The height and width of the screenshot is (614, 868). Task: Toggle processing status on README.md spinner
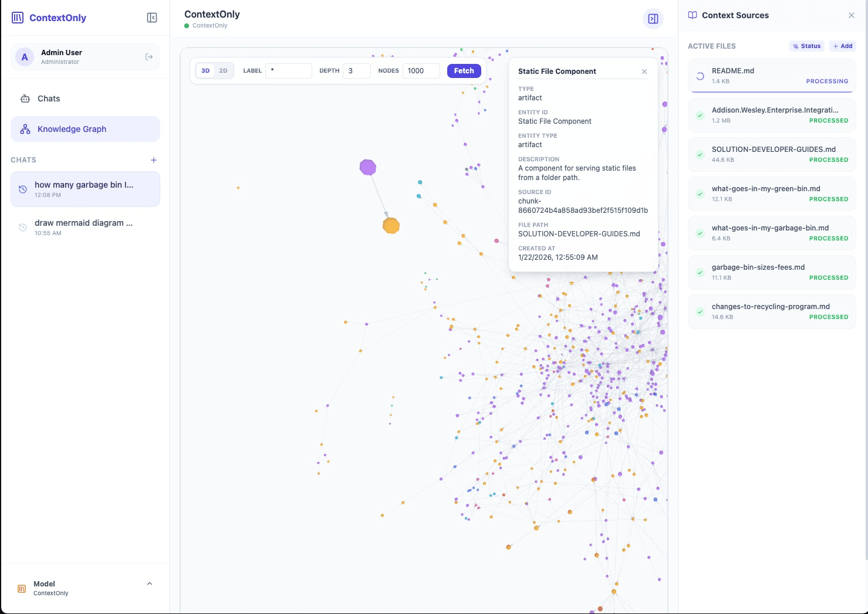click(x=700, y=76)
